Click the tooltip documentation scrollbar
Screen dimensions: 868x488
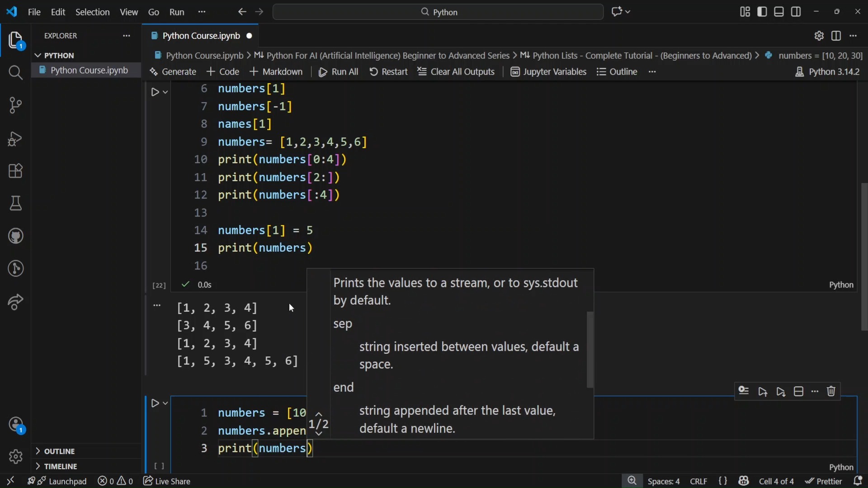tap(590, 350)
